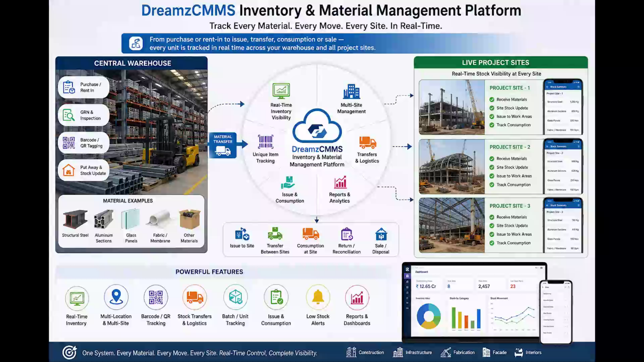Open the Project Site 2 construction photo
644x362 pixels.
(452, 167)
